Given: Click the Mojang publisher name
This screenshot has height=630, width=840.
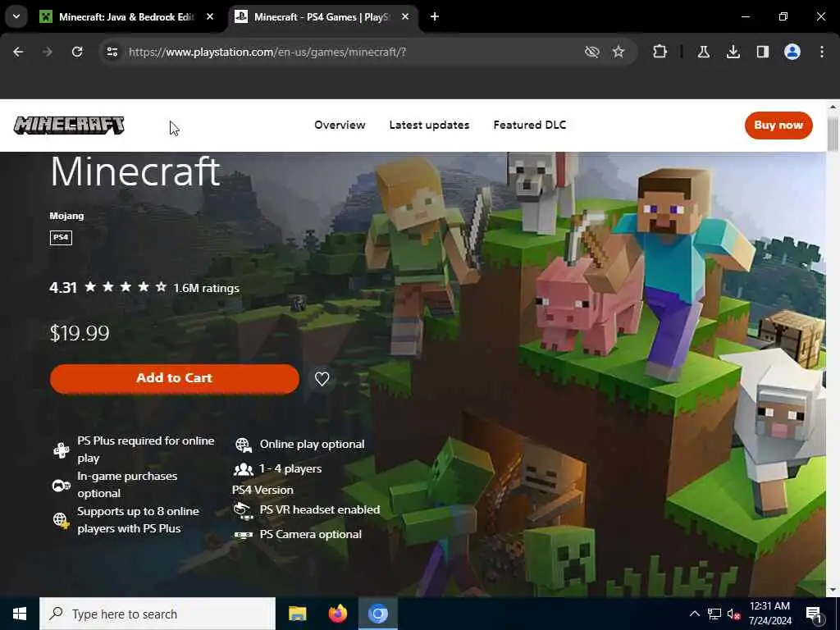Looking at the screenshot, I should (66, 216).
